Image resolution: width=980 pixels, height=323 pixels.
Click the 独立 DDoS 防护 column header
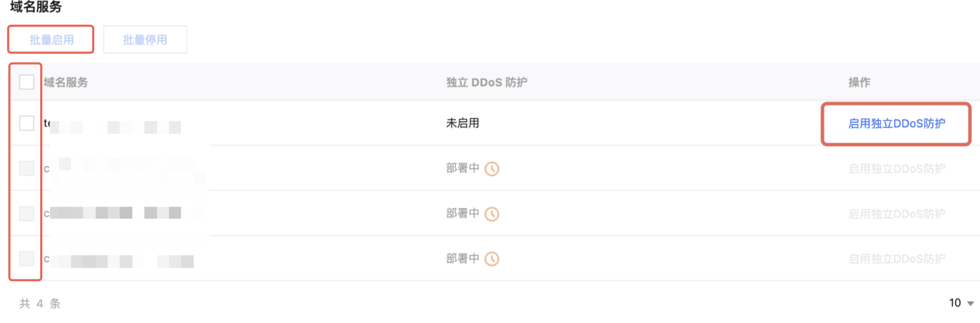(x=486, y=82)
